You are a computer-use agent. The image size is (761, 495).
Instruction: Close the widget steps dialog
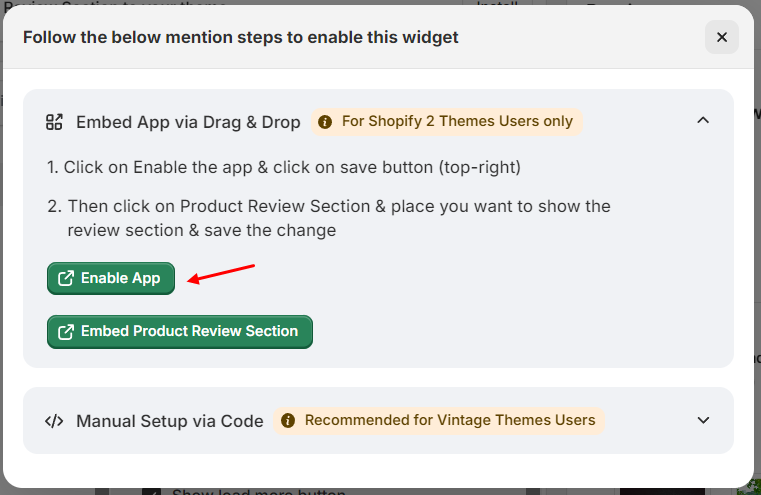coord(721,37)
